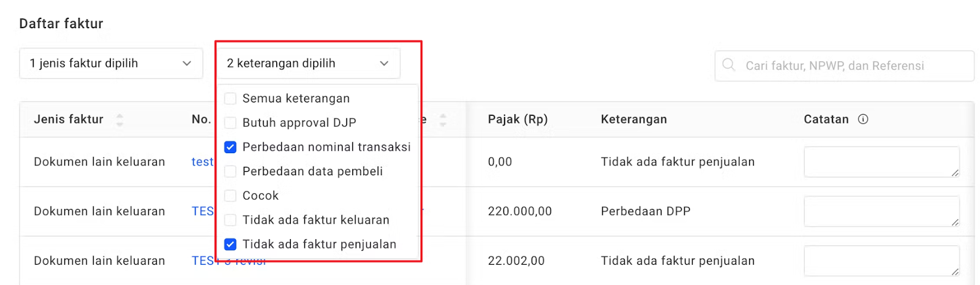Image resolution: width=980 pixels, height=285 pixels.
Task: Click resize handle of second Catatan box
Action: tap(955, 222)
